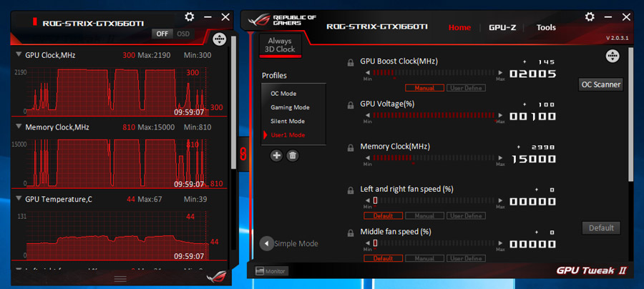The width and height of the screenshot is (644, 289).
Task: Toggle lock icon beside Memory Clock
Action: tap(351, 148)
